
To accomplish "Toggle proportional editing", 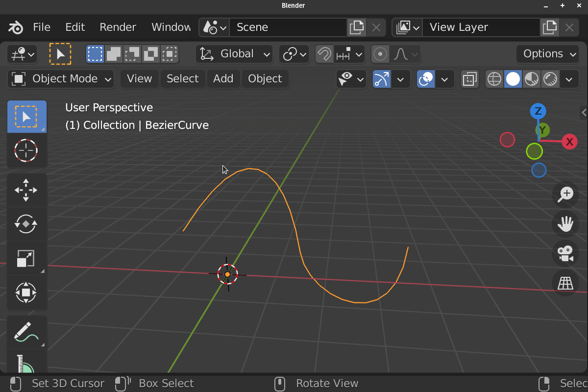I will pyautogui.click(x=380, y=54).
